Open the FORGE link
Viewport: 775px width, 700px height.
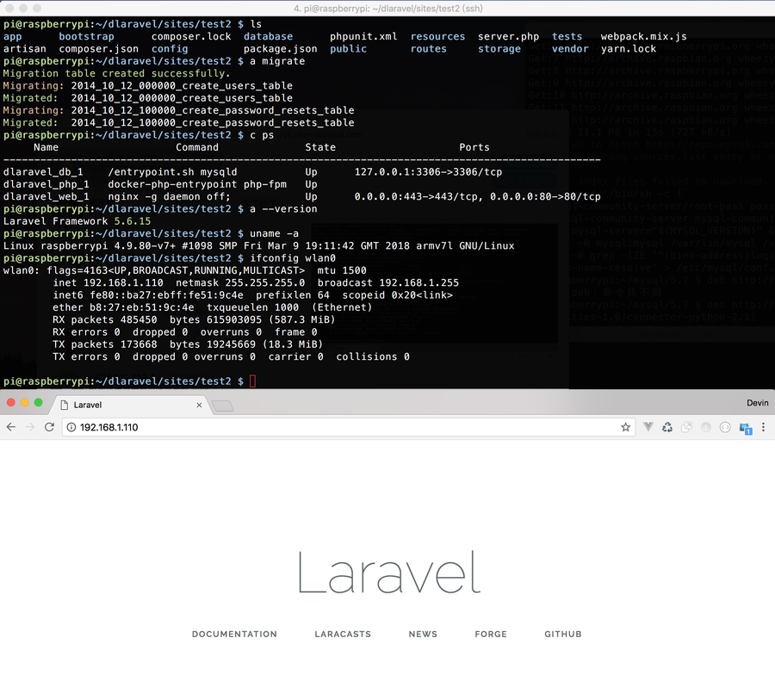(x=491, y=634)
